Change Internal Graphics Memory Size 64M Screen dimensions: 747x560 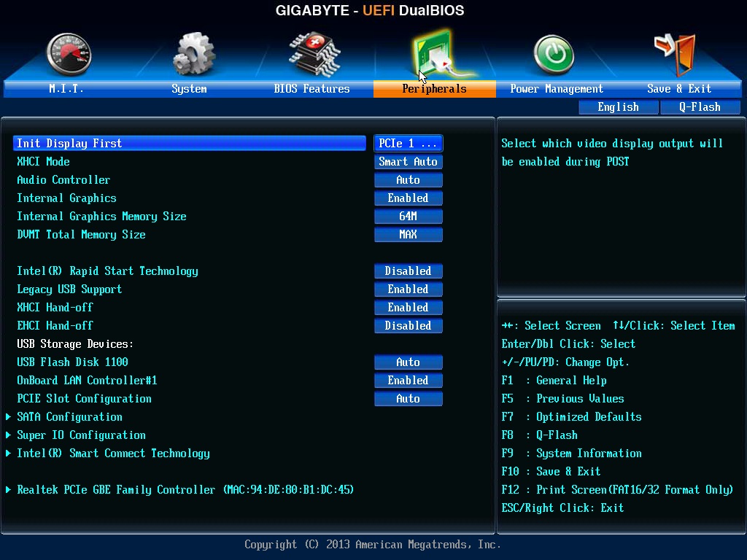click(409, 216)
